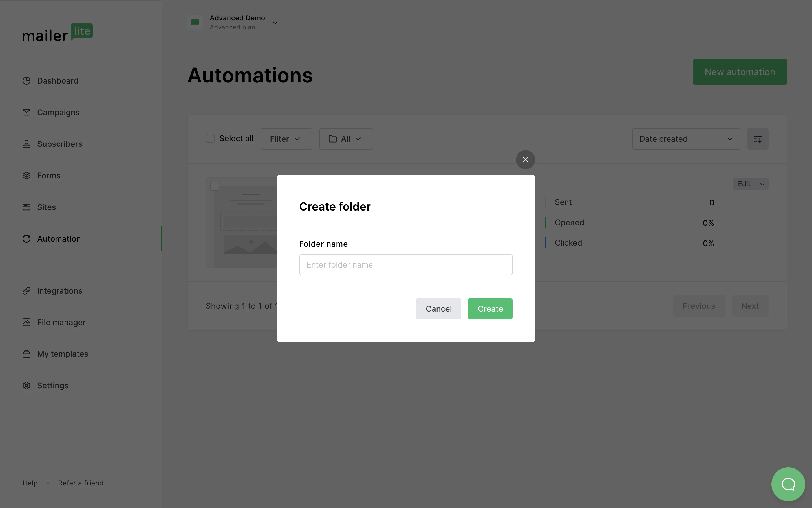
Task: Go to Automation menu item
Action: [59, 238]
